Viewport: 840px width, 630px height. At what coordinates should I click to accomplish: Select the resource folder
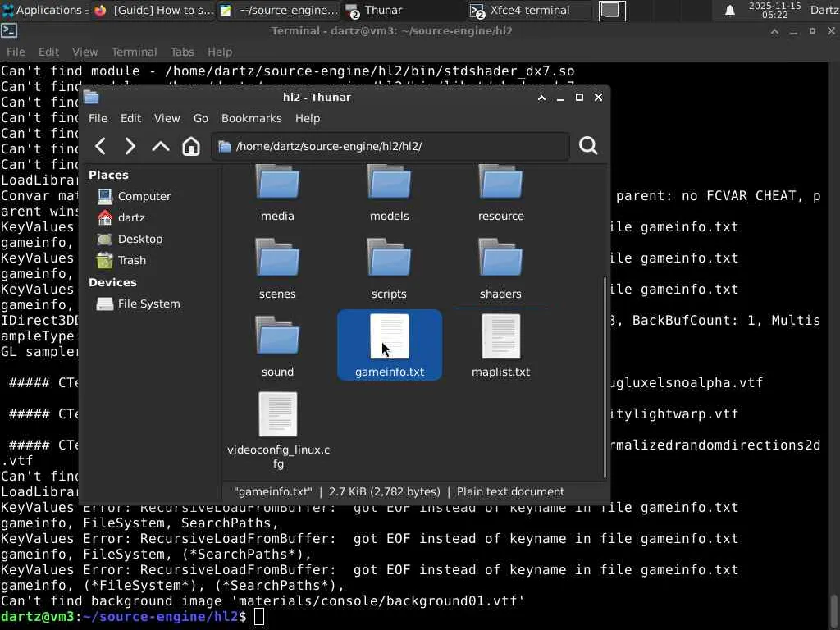click(501, 194)
